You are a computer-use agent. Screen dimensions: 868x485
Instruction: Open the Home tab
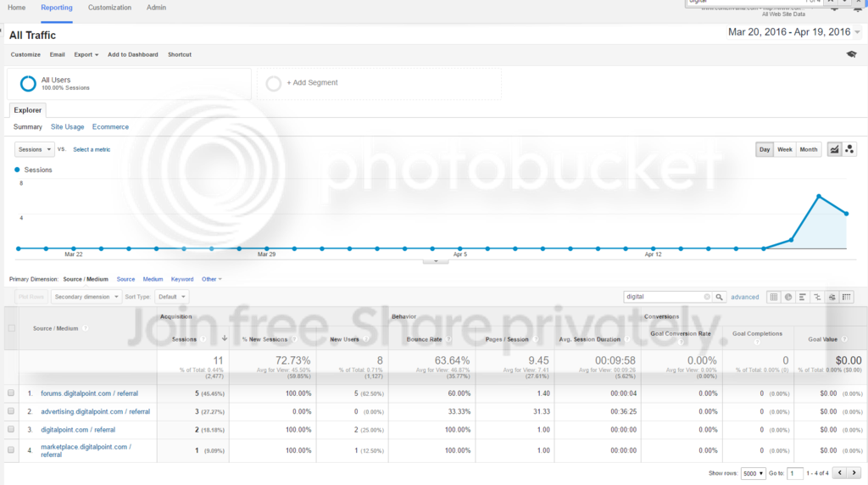(17, 8)
